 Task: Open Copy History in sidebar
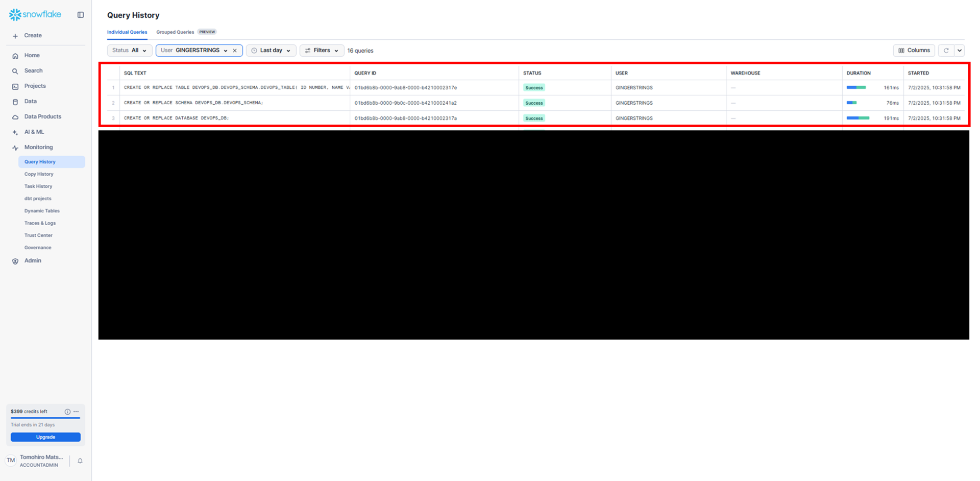point(39,174)
